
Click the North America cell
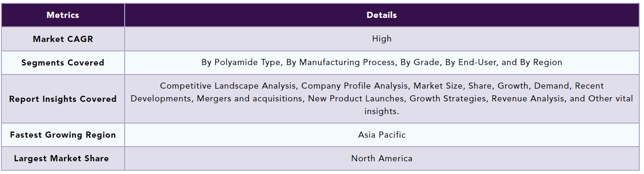[x=381, y=158]
